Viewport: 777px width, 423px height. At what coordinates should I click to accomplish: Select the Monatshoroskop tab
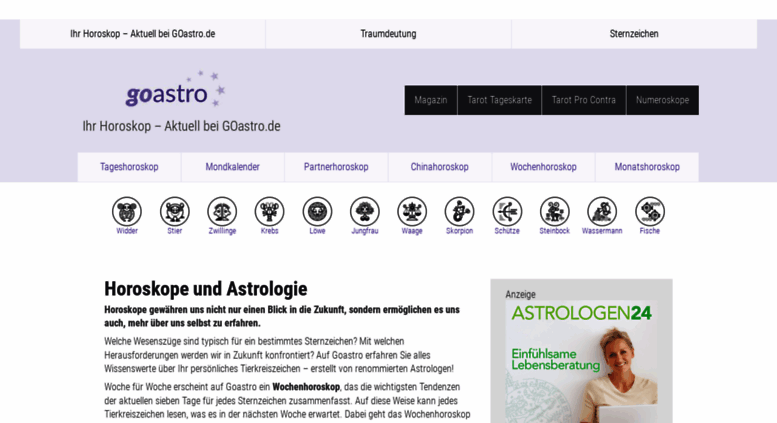tap(647, 167)
